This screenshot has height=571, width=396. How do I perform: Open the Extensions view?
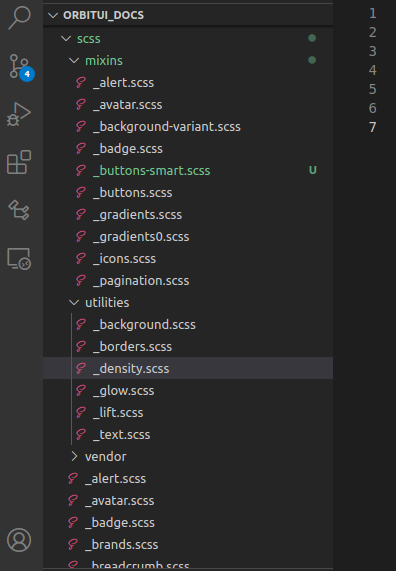point(19,162)
